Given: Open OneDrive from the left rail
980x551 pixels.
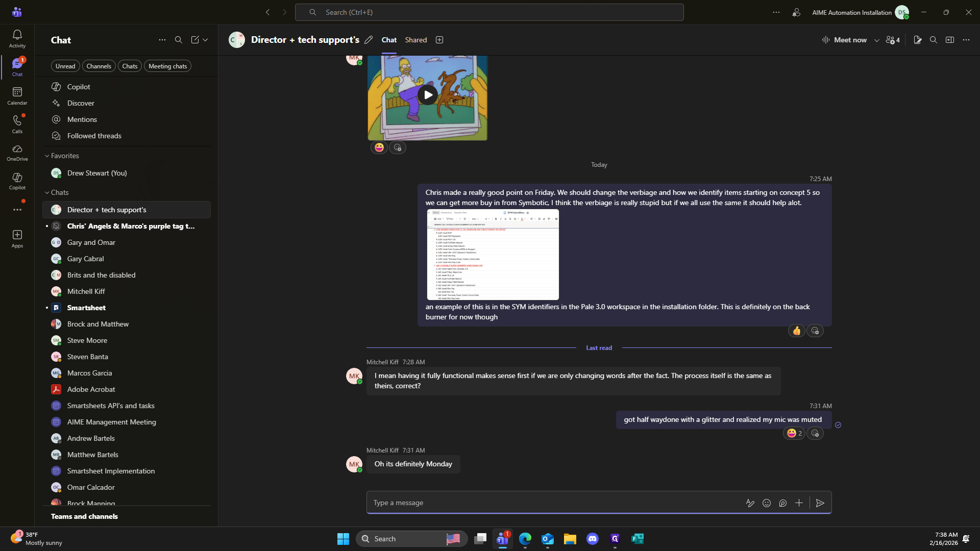Looking at the screenshot, I should tap(17, 152).
